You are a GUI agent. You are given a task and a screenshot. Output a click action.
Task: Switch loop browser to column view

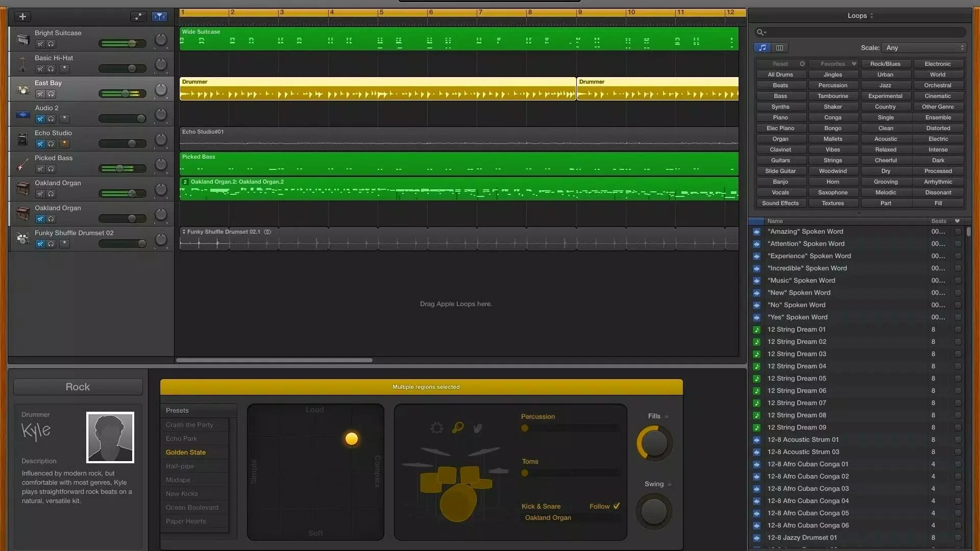779,48
